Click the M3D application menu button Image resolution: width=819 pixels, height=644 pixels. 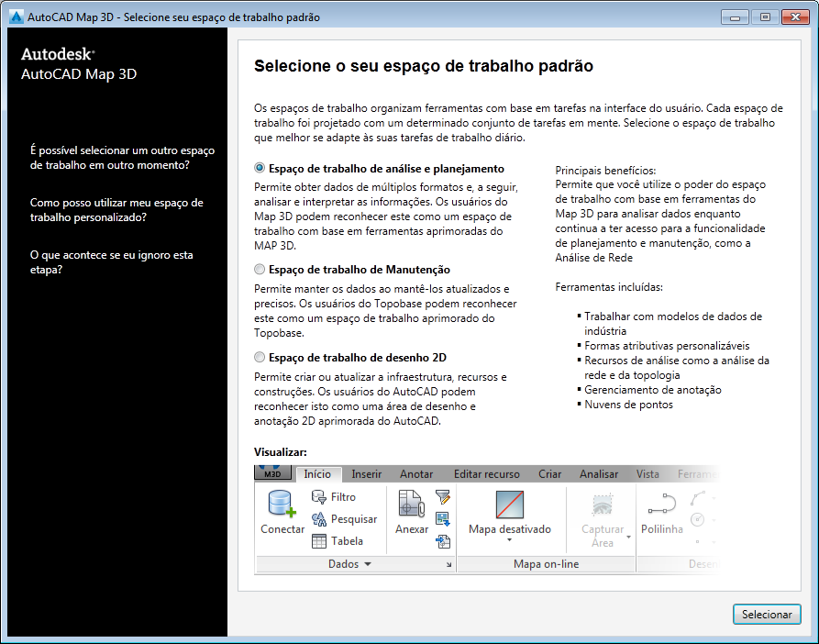coord(272,472)
